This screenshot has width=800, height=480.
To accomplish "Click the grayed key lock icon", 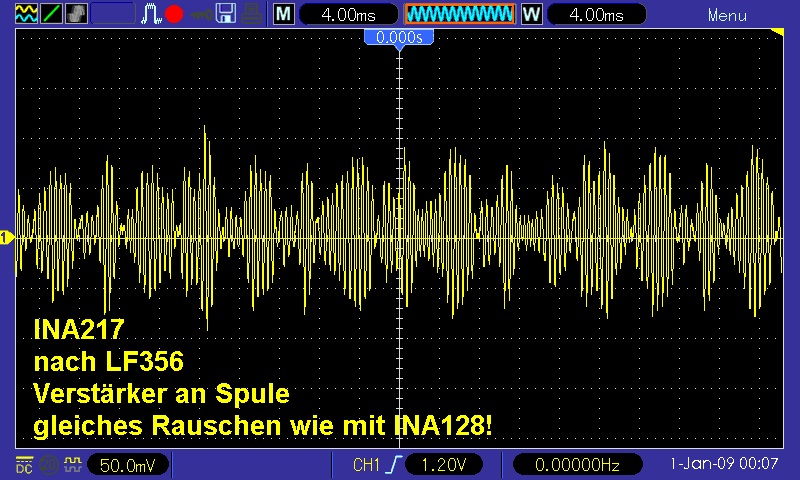I will click(202, 15).
